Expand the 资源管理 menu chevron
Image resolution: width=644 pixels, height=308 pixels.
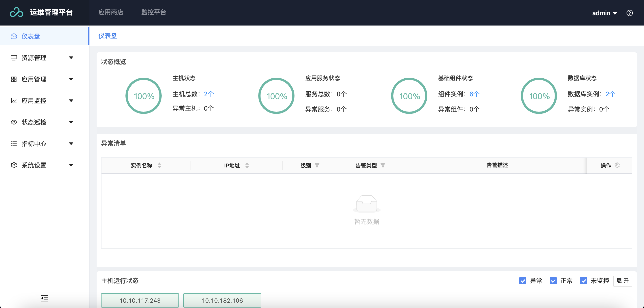[x=71, y=58]
